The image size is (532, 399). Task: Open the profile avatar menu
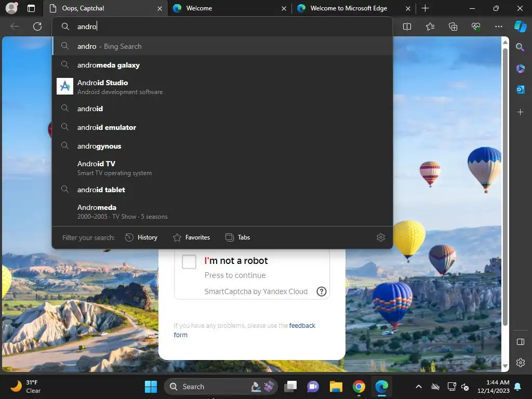pos(12,8)
